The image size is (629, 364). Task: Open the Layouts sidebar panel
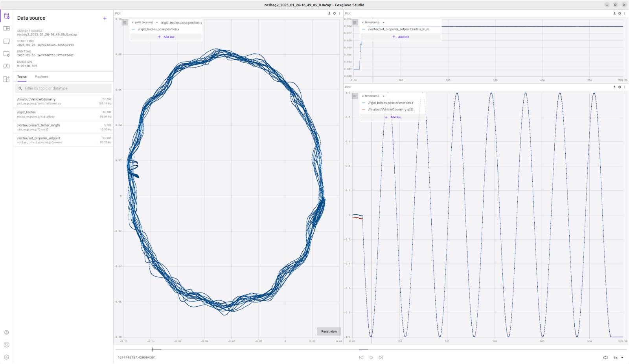(7, 28)
